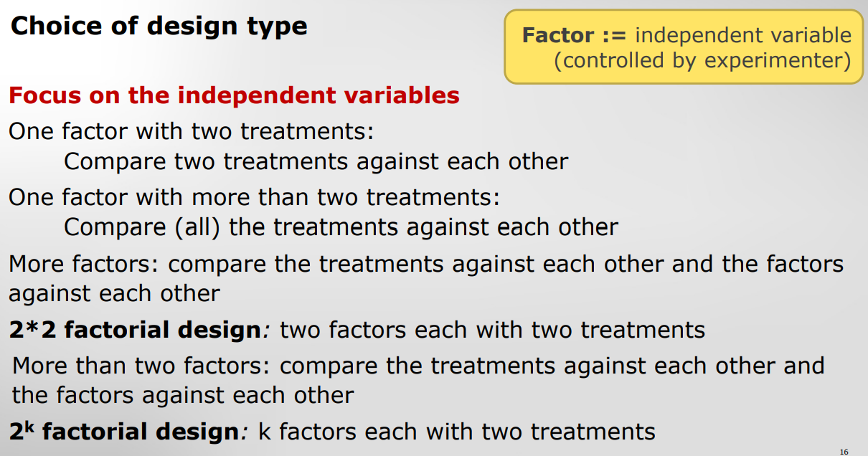Click "two factors each with two treatments"

[x=492, y=330]
